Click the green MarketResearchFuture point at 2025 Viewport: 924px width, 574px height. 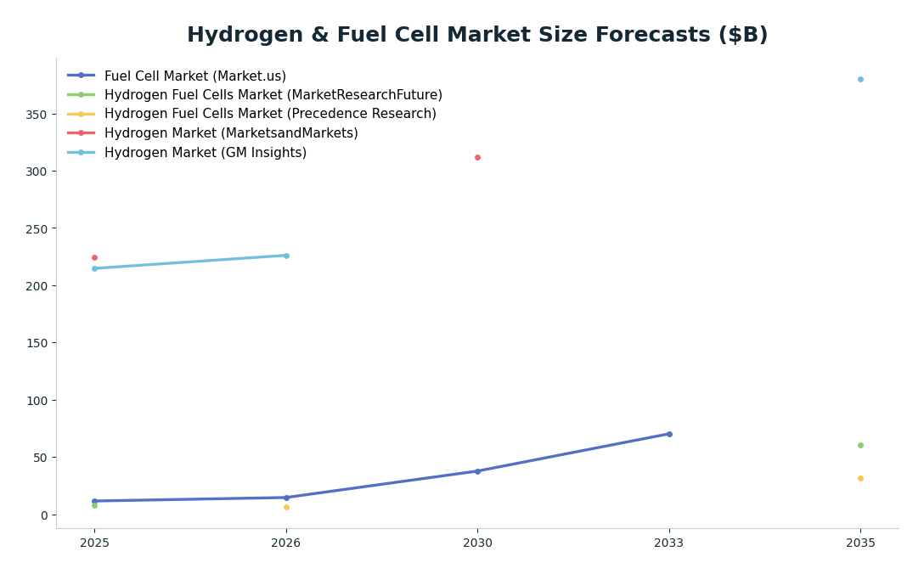click(x=94, y=505)
